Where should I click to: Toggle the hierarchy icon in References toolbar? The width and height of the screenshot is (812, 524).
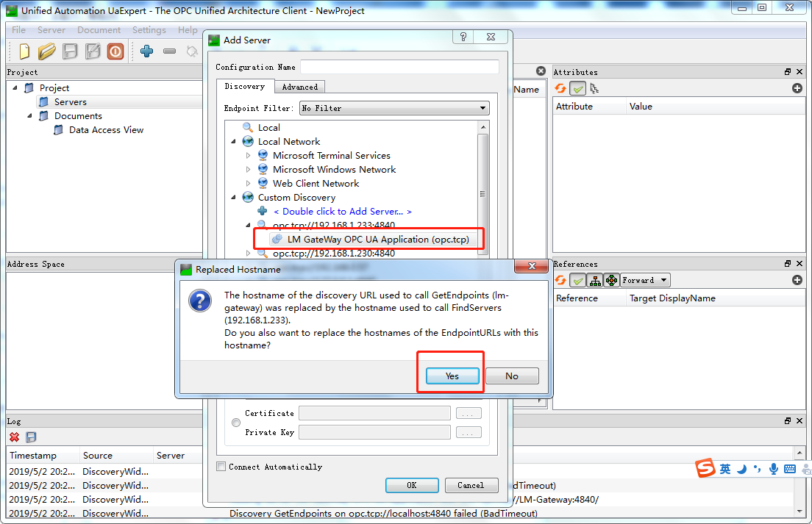pos(595,280)
